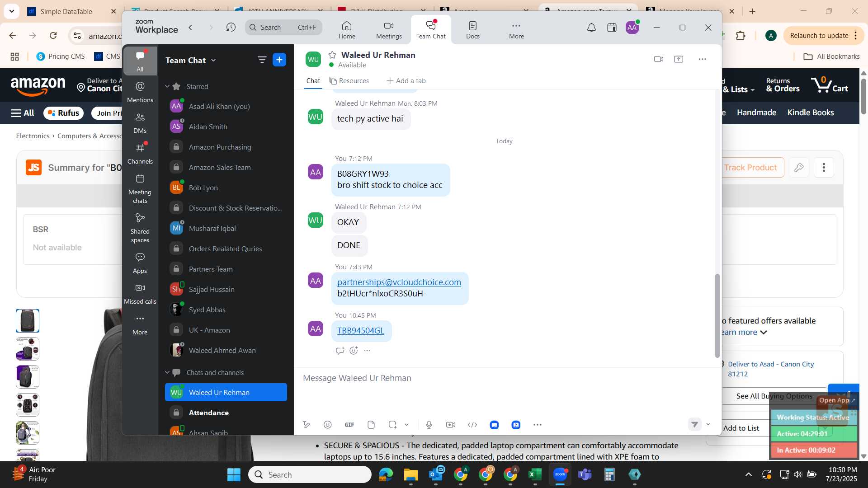
Task: Select the Chat tab in conversation
Action: click(313, 81)
